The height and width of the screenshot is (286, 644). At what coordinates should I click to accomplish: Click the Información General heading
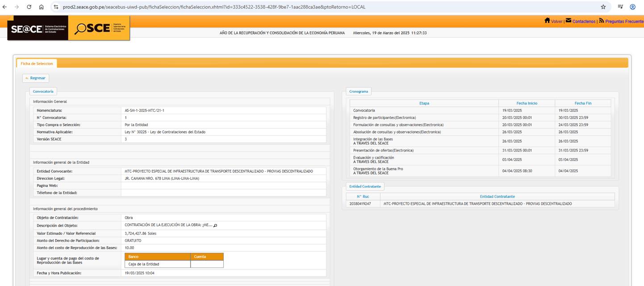(x=50, y=101)
